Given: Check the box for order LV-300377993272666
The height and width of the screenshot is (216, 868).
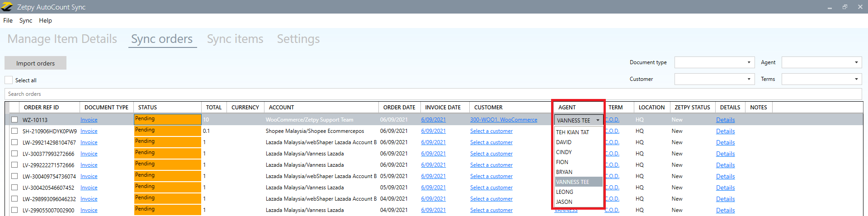Looking at the screenshot, I should [14, 154].
